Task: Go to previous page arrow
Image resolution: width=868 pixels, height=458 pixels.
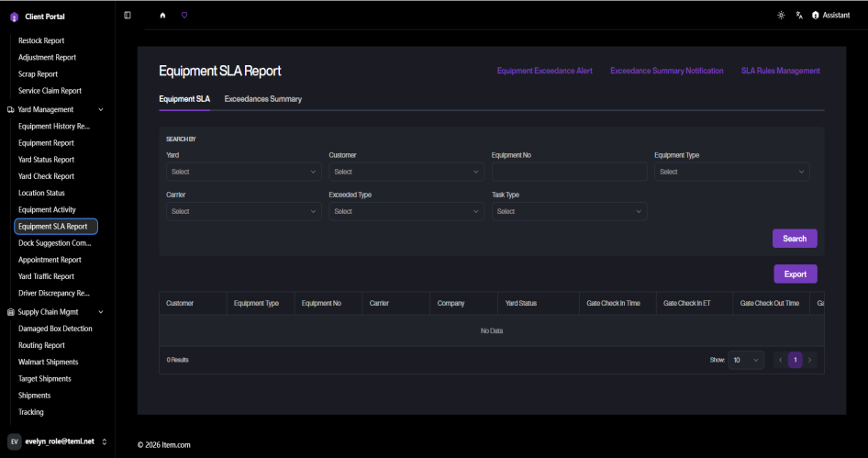Action: click(781, 360)
